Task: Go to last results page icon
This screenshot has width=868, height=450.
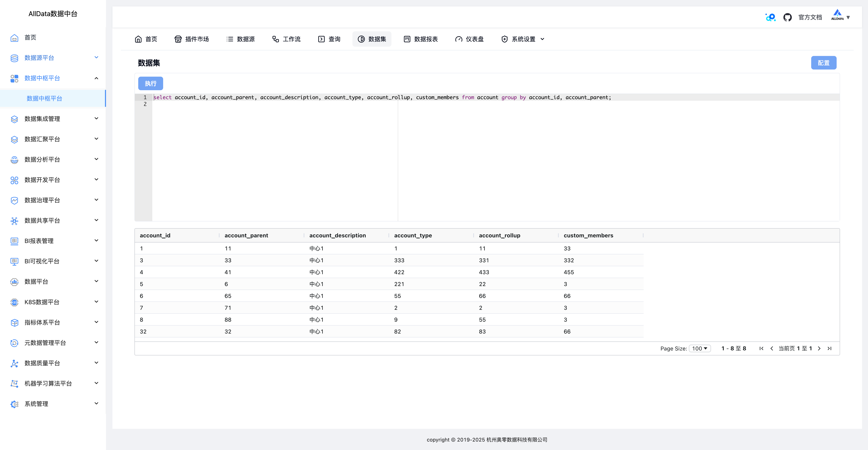Action: pyautogui.click(x=830, y=349)
